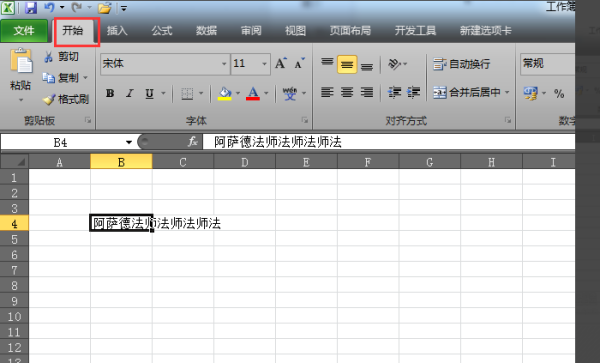This screenshot has height=363, width=600.
Task: Open the Name Box dropdown arrow
Action: coord(129,142)
